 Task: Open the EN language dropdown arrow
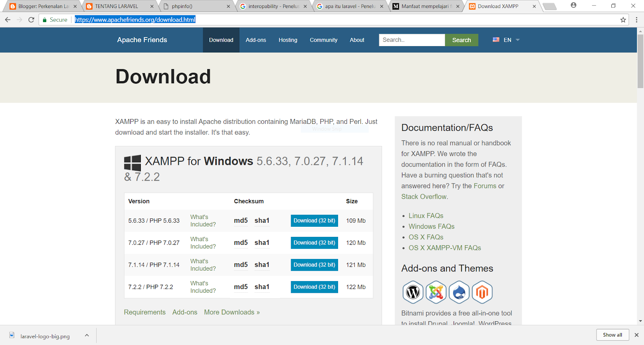pyautogui.click(x=518, y=40)
